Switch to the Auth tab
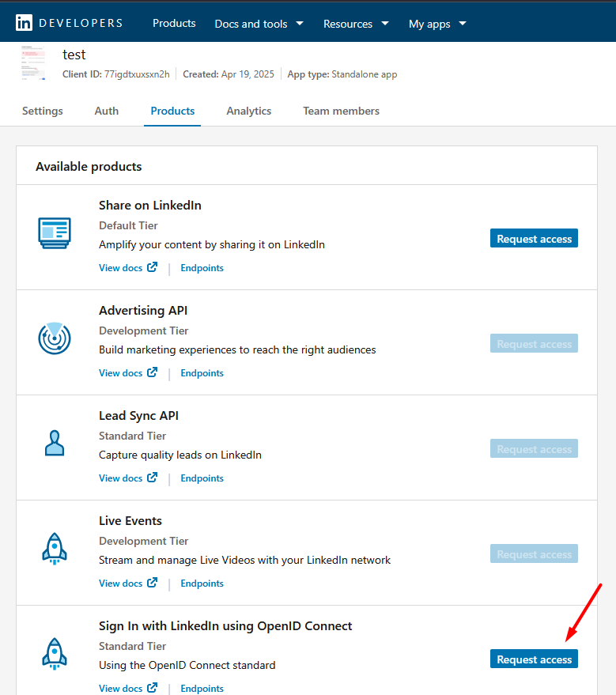 tap(107, 111)
